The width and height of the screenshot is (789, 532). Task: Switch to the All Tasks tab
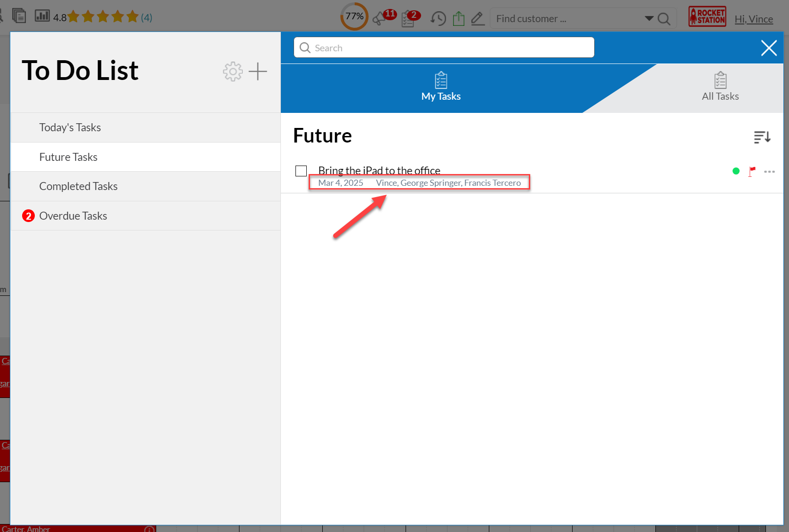tap(720, 87)
